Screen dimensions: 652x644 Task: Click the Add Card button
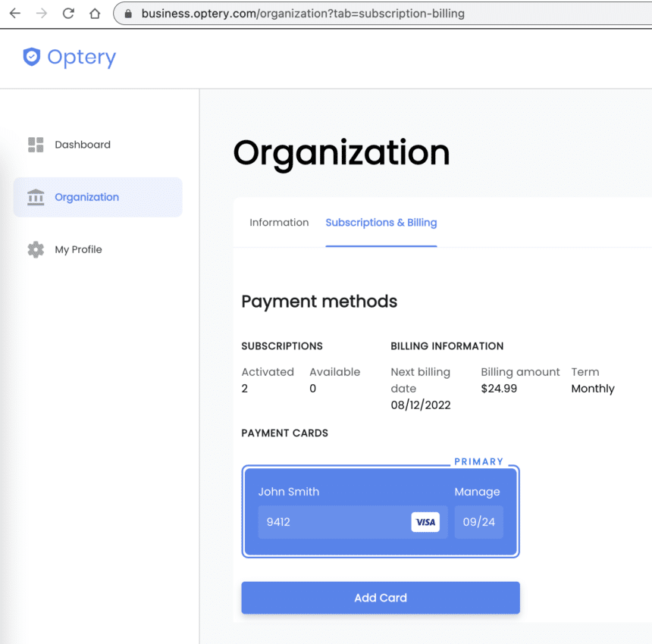click(x=380, y=598)
